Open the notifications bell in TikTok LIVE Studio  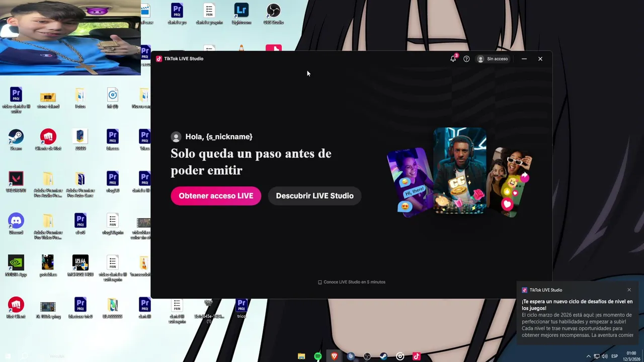click(x=453, y=58)
